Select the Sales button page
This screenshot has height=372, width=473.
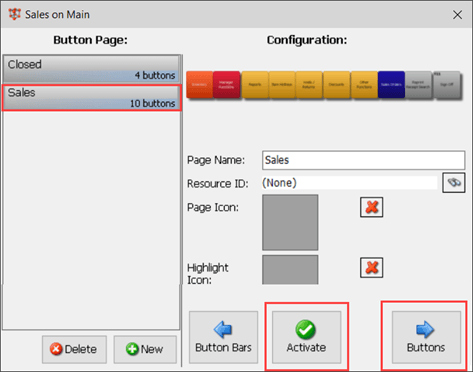[91, 98]
